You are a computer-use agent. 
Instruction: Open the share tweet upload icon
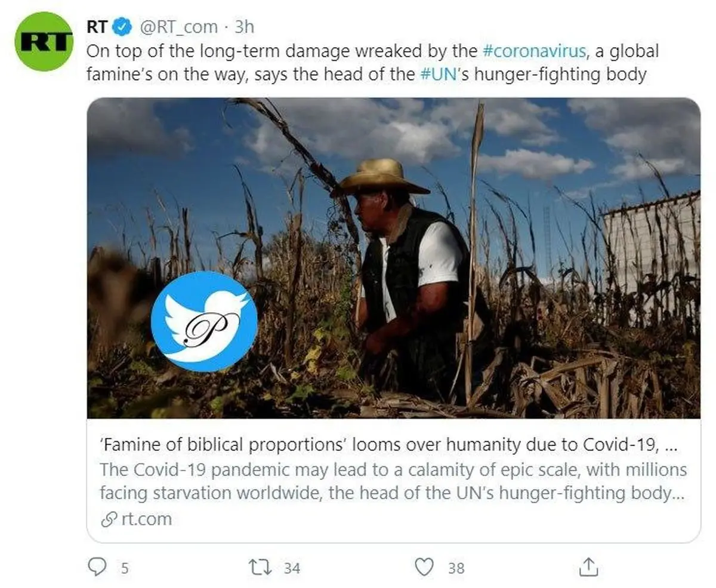click(588, 567)
